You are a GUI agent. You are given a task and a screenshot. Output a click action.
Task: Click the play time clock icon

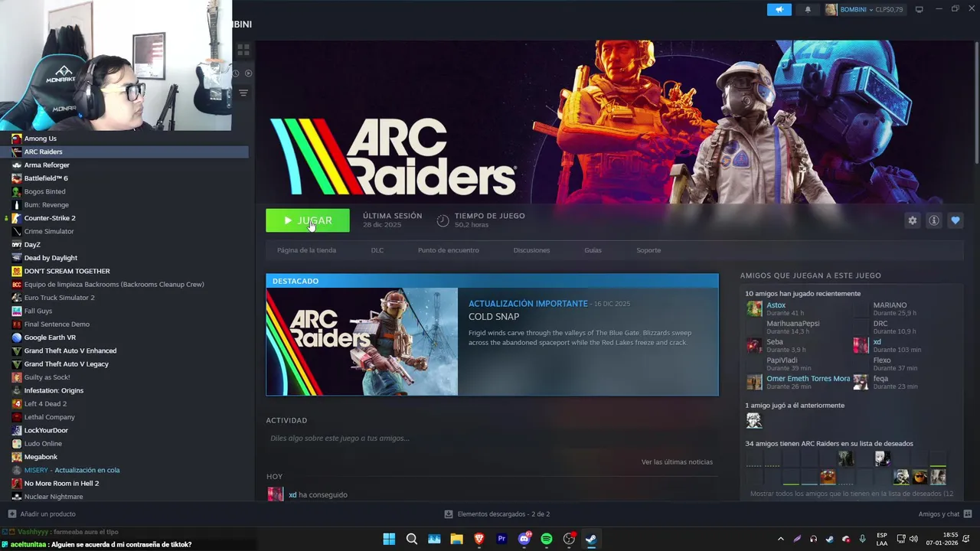click(x=443, y=220)
